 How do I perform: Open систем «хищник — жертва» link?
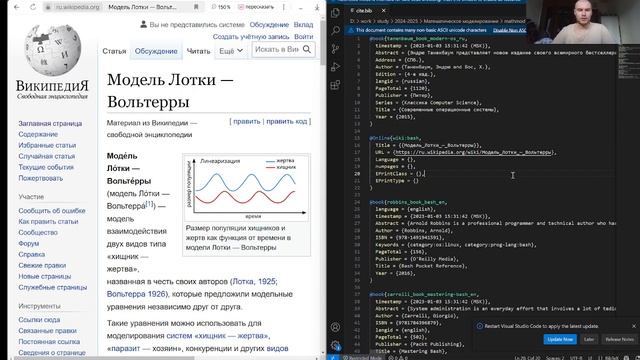coord(217,336)
